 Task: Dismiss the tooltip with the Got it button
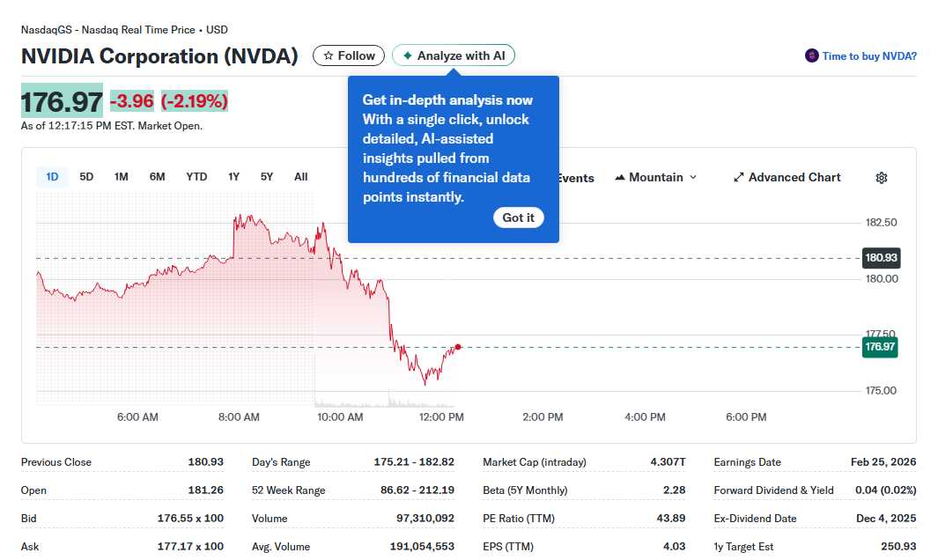click(x=519, y=217)
